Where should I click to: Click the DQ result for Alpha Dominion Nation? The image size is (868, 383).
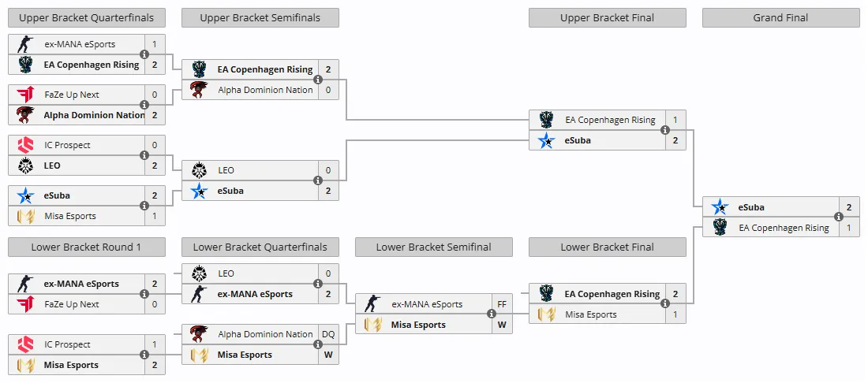(x=328, y=334)
